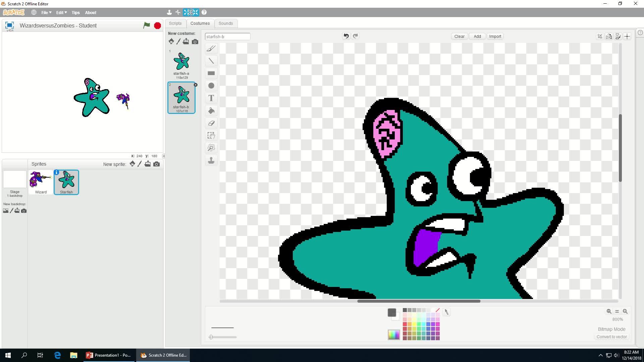Zoom out the paint canvas
Screen dimensions: 644x362
609,311
